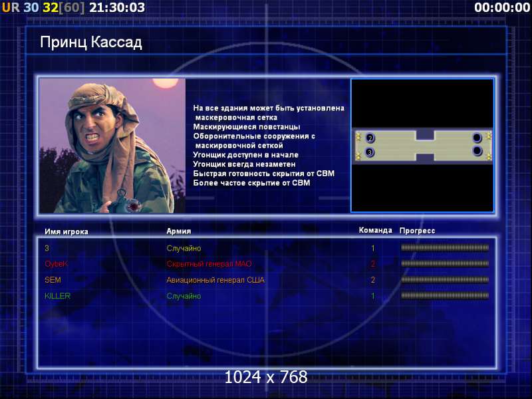Click 'Оборонительные сооружения с' description line
532x399 pixels.
click(x=254, y=136)
